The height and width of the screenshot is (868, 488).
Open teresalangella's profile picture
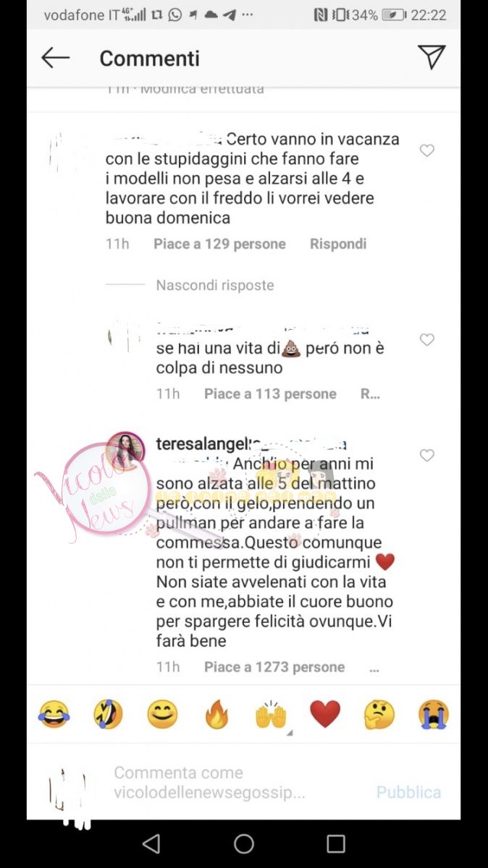coord(126,451)
